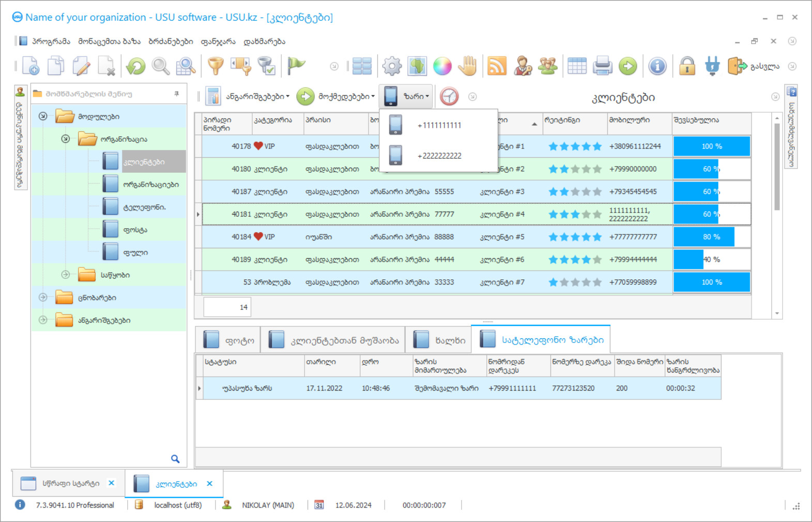Click the gear settings icon

392,66
